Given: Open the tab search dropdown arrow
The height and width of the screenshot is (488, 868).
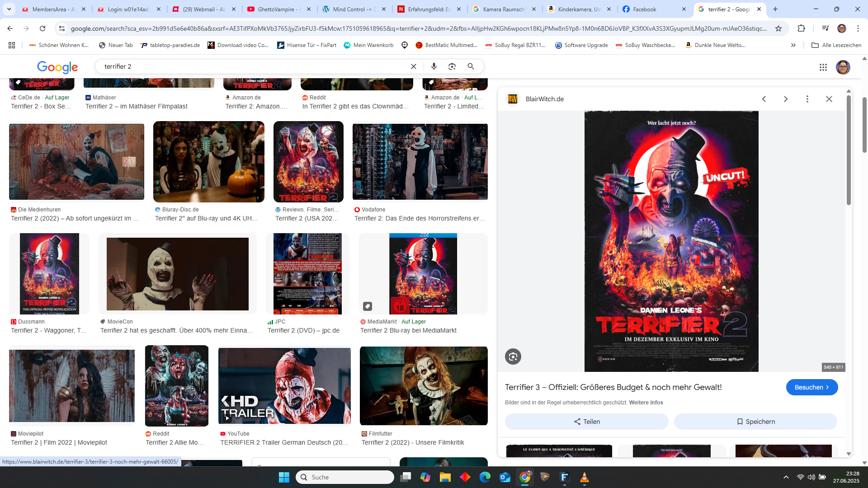Looking at the screenshot, I should click(9, 9).
